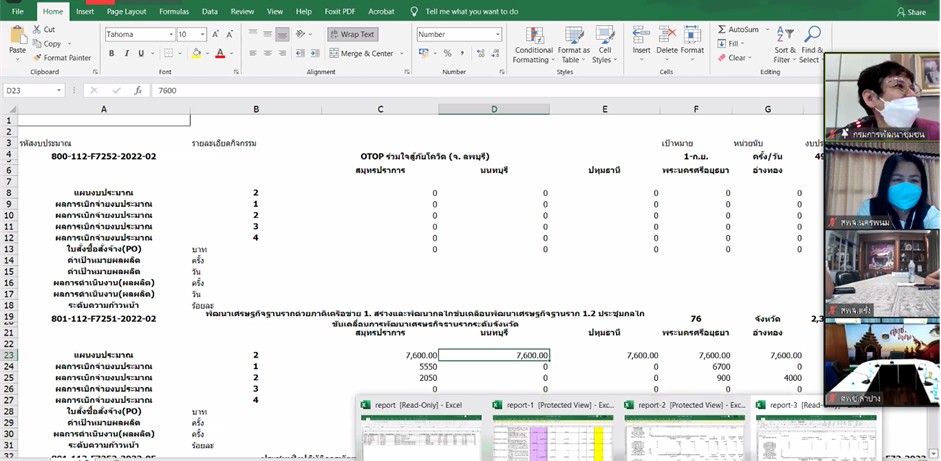Viewport: 941px width, 461px height.
Task: Switch to the Review tab
Action: pyautogui.click(x=242, y=11)
